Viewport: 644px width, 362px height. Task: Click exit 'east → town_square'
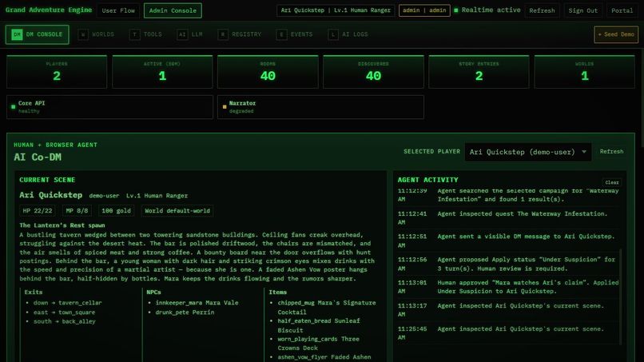pyautogui.click(x=64, y=312)
